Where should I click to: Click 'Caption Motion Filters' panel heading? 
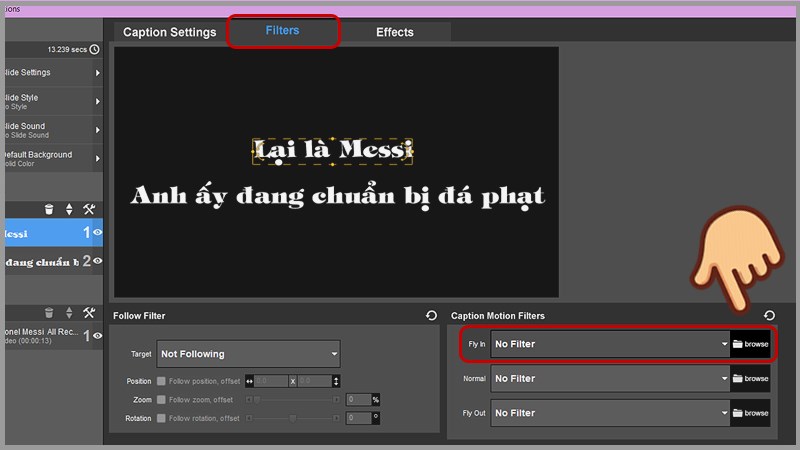coord(498,316)
